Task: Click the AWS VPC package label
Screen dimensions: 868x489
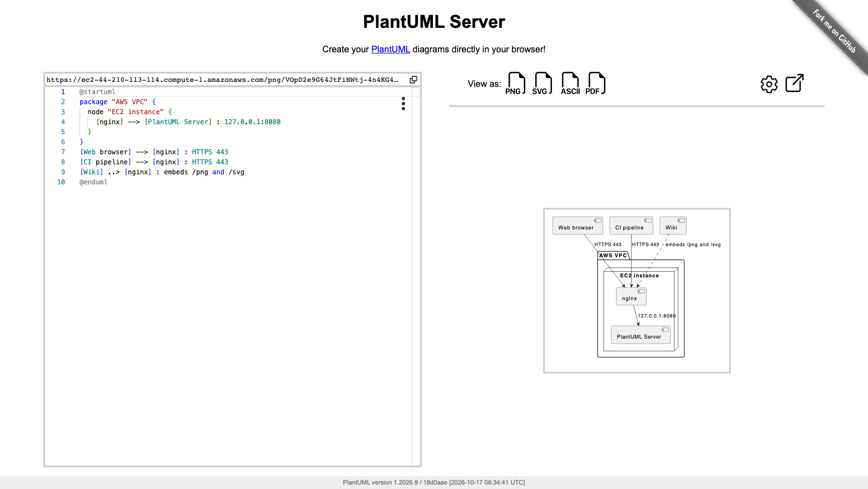Action: pyautogui.click(x=613, y=256)
